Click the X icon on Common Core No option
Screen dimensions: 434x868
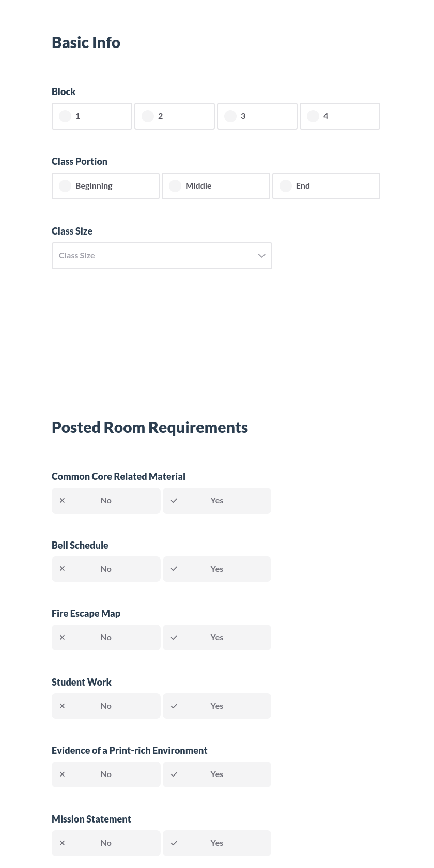tap(62, 500)
